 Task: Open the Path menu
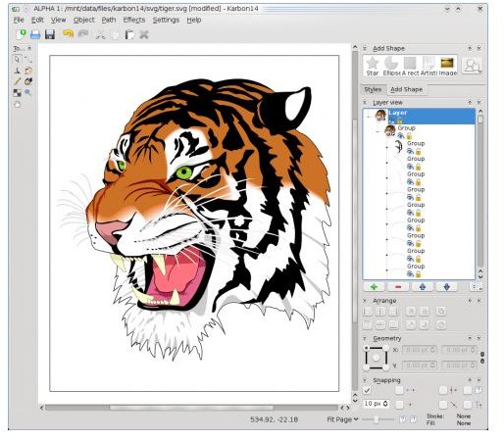(109, 20)
